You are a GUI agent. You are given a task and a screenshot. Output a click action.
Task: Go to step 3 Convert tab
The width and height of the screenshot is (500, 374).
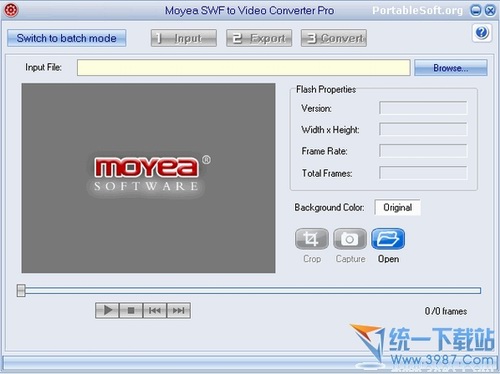click(x=334, y=38)
